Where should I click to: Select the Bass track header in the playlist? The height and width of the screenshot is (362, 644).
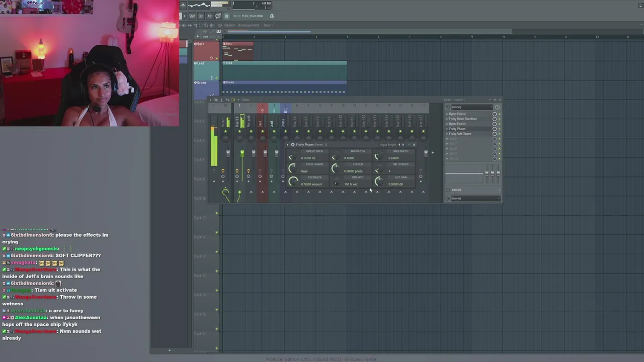206,51
